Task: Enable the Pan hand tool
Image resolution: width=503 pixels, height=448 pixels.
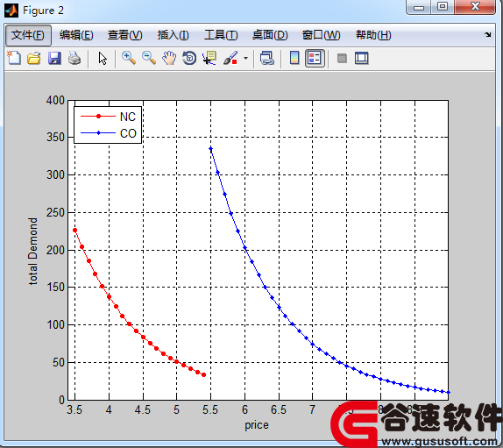Action: (169, 59)
